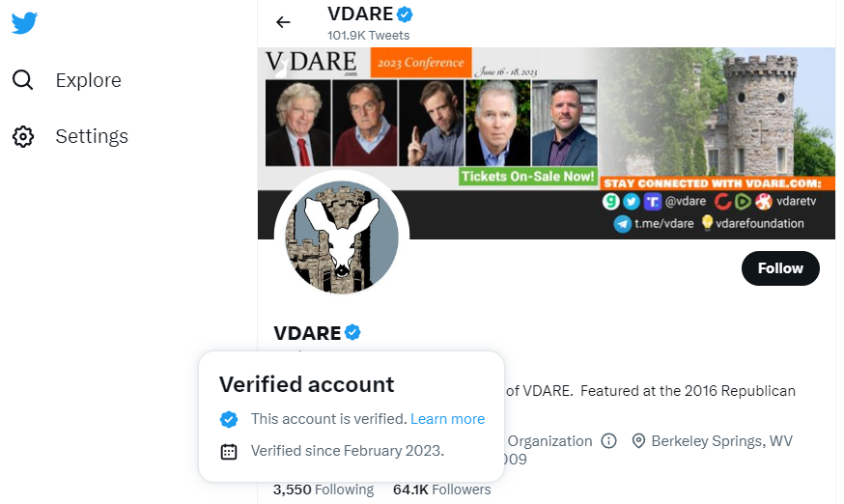Screen dimensions: 844x504
Task: Click the Berkeley Springs, WV location text
Action: pyautogui.click(x=721, y=441)
